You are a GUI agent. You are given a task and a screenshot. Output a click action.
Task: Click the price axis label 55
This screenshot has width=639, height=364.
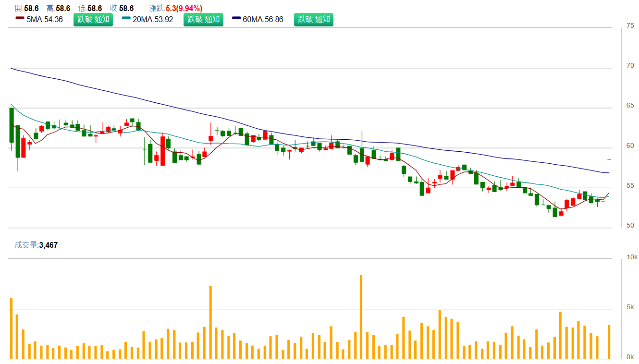click(630, 185)
